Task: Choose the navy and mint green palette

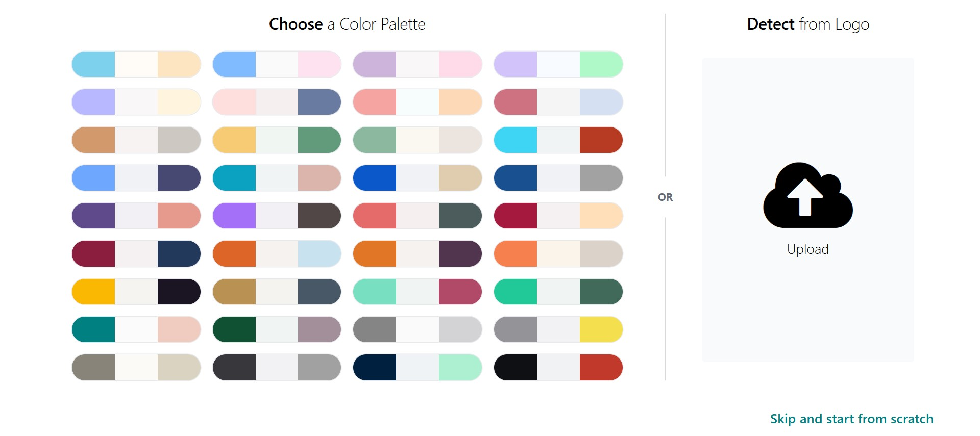Action: [417, 368]
